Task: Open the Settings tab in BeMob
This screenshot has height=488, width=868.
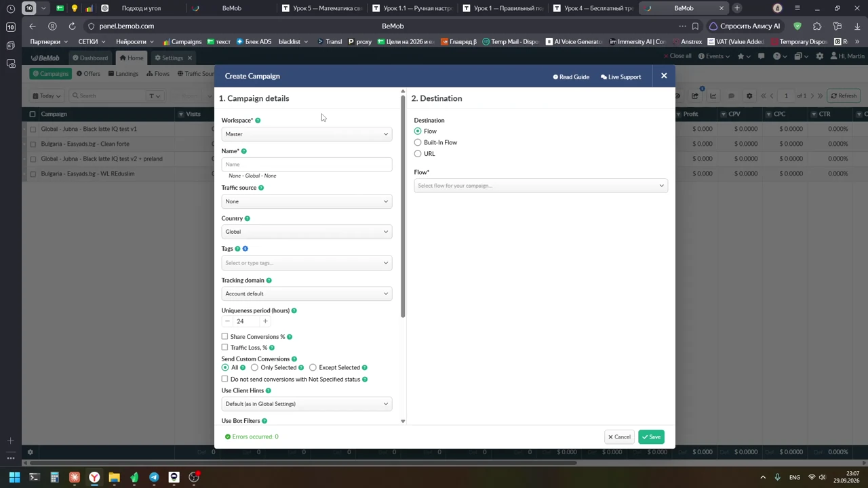Action: coord(172,58)
